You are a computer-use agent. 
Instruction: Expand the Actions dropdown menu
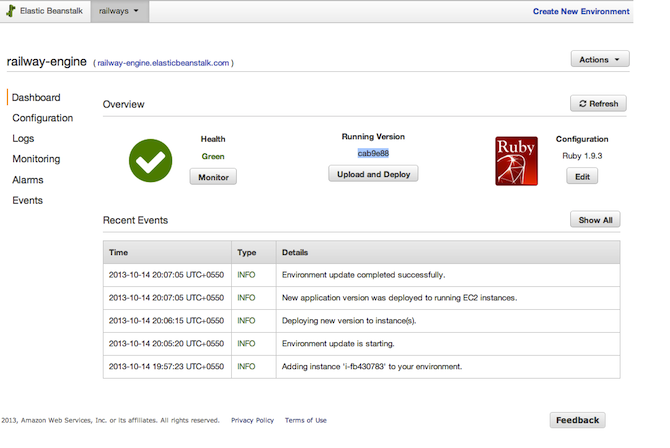[x=599, y=60]
